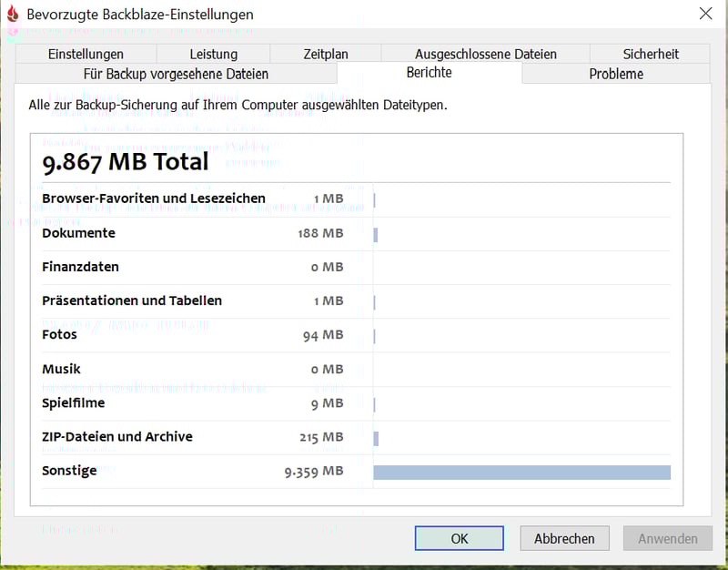Open Für Backup vorgesehene Dateien tab
Viewport: 728px width, 570px height.
(176, 74)
